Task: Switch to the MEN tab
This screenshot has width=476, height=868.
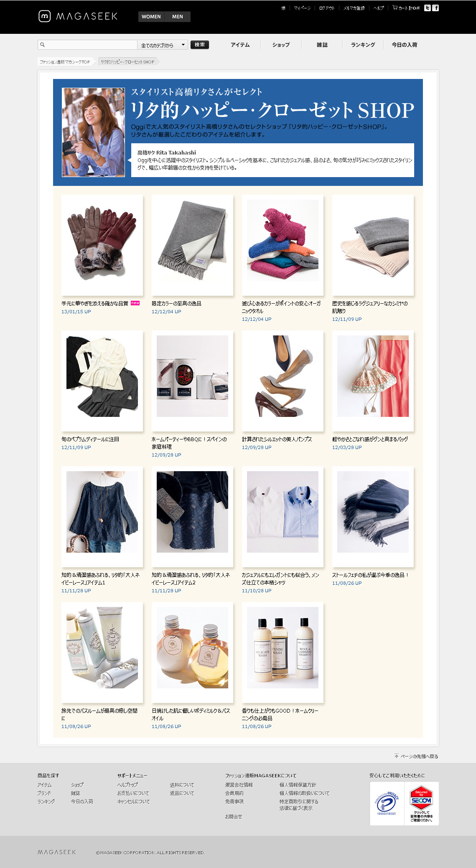Action: [x=177, y=17]
